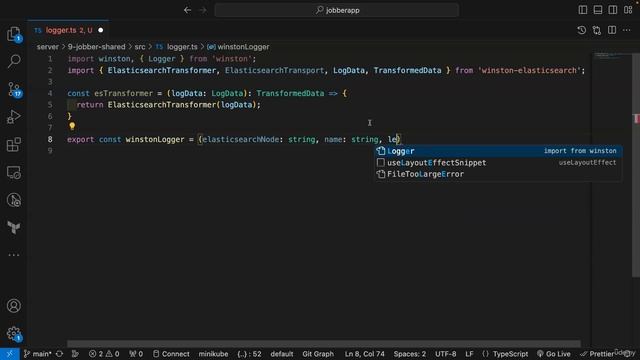
Task: Start the Go Live server
Action: click(x=553, y=354)
